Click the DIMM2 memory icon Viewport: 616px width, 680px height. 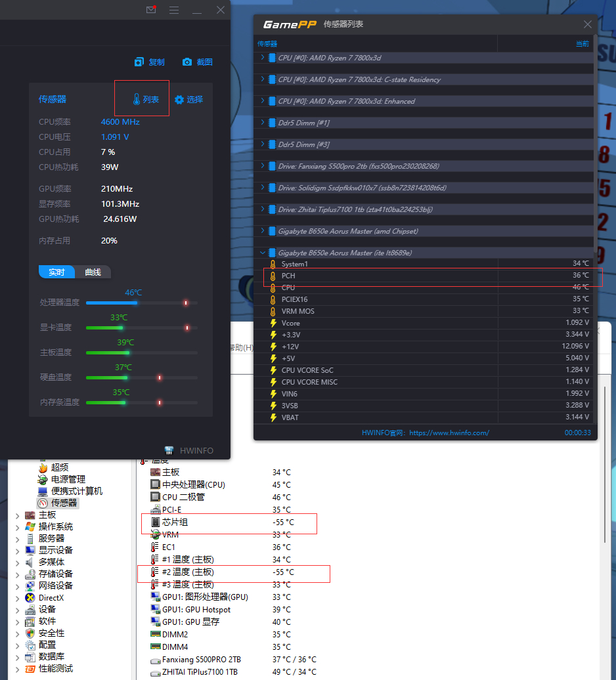(x=155, y=634)
